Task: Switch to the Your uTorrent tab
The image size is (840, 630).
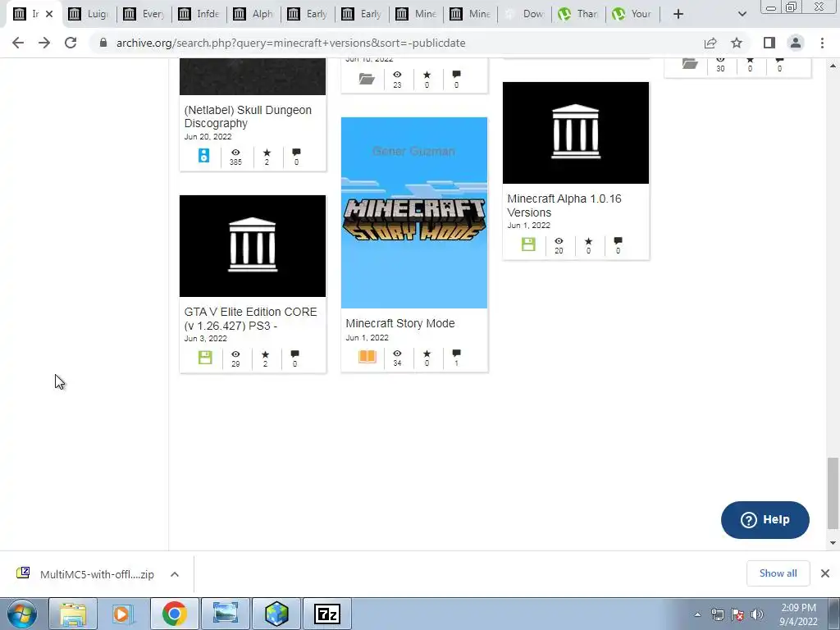Action: [632, 14]
